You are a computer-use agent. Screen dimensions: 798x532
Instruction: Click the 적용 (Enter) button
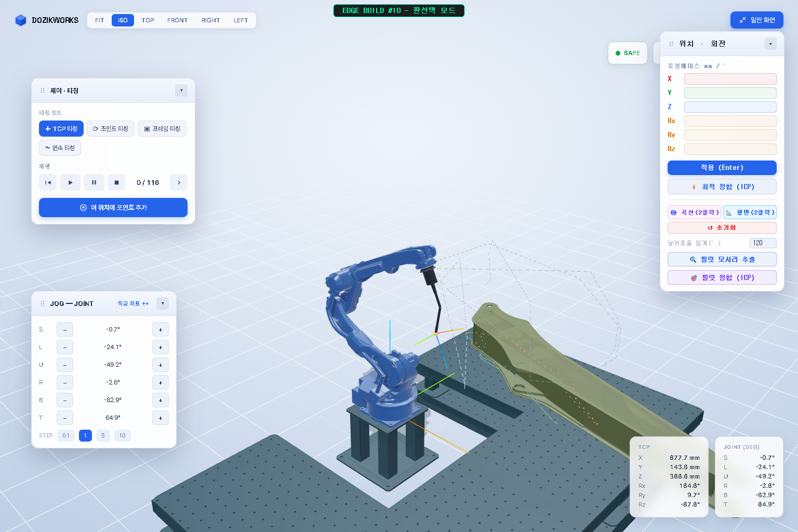click(722, 168)
